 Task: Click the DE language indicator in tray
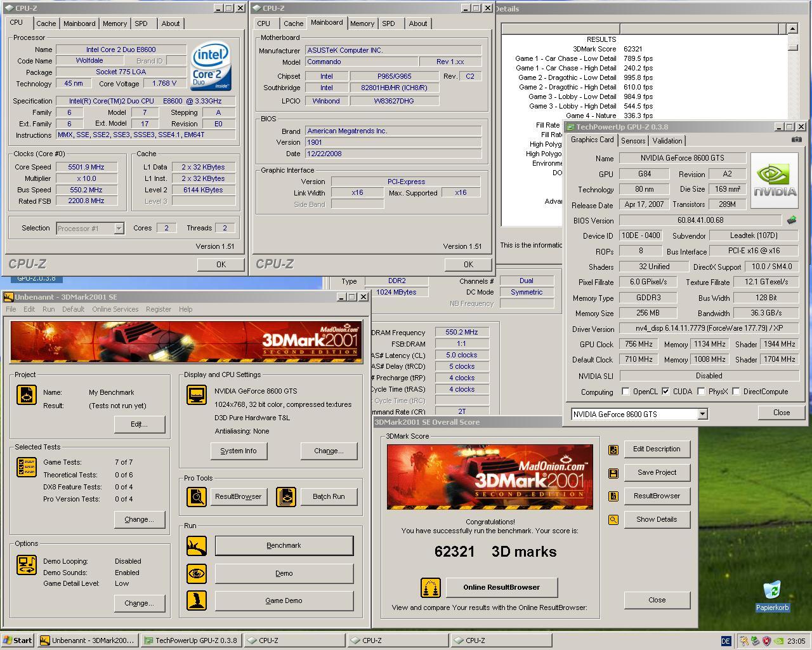726,641
